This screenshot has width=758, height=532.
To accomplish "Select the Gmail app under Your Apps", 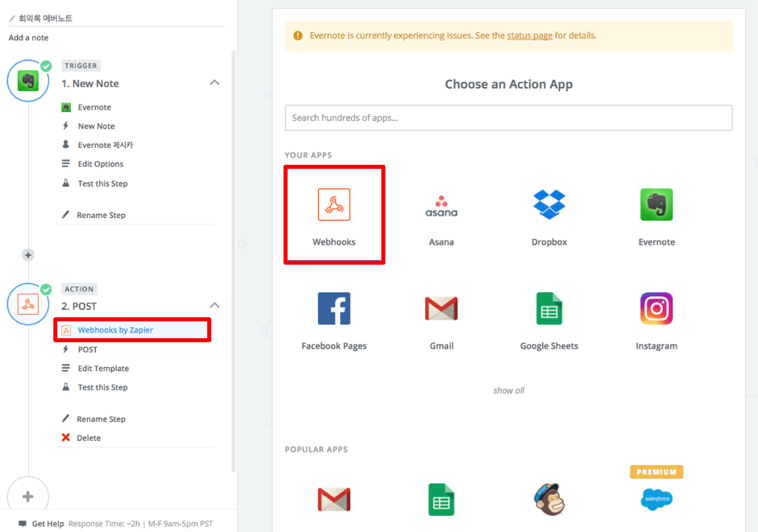I will pyautogui.click(x=441, y=309).
